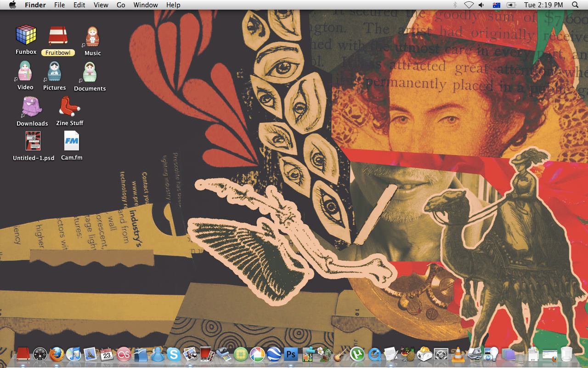This screenshot has height=368, width=588.
Task: Open the blue buddy Messenger icon
Action: coord(157,354)
